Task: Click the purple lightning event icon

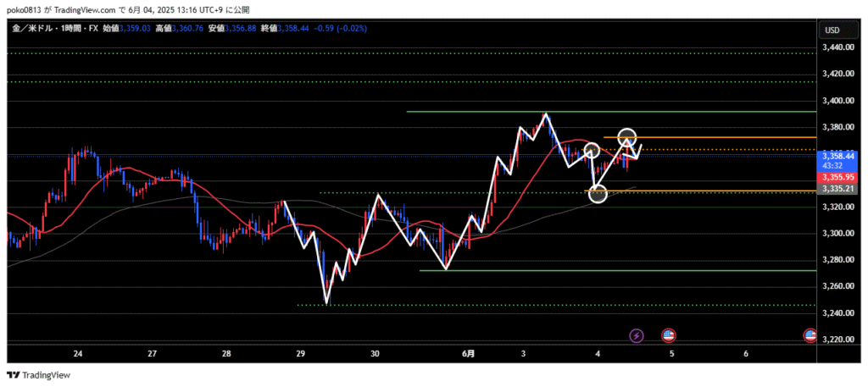Action: click(x=637, y=336)
